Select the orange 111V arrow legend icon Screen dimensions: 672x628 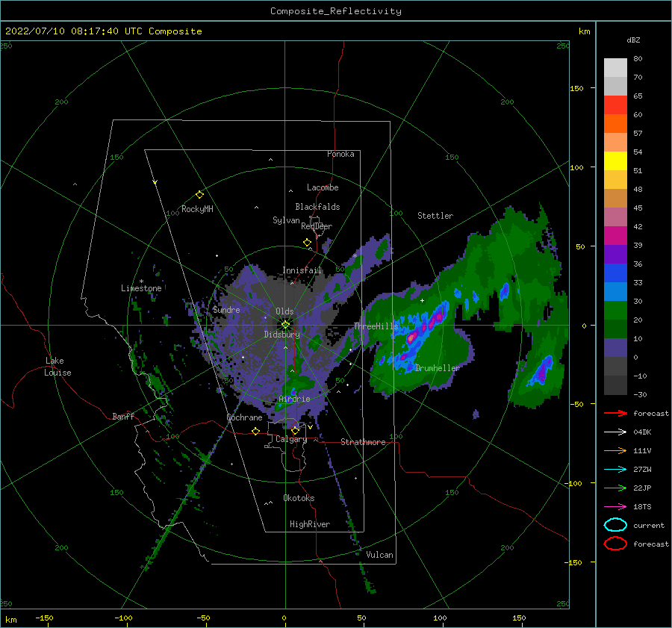click(x=615, y=450)
